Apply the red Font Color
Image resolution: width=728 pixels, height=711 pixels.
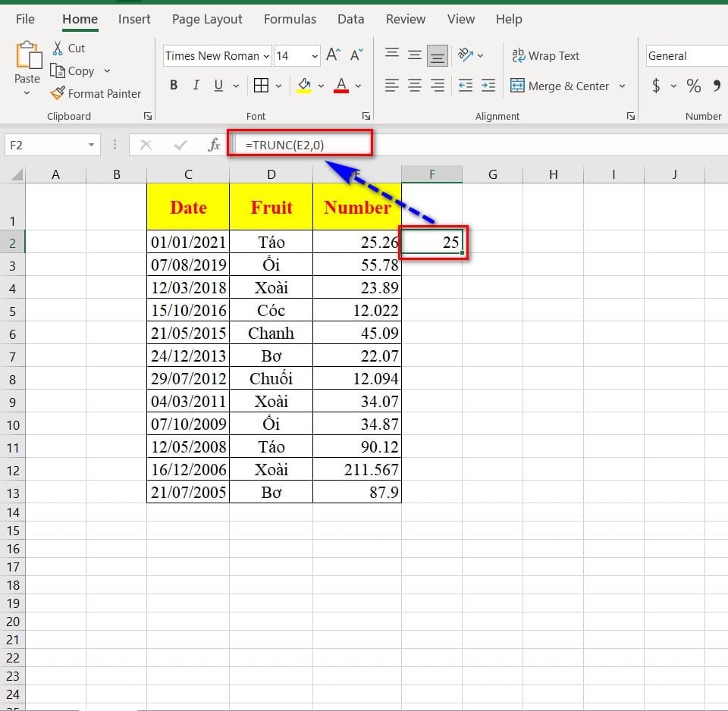click(341, 86)
